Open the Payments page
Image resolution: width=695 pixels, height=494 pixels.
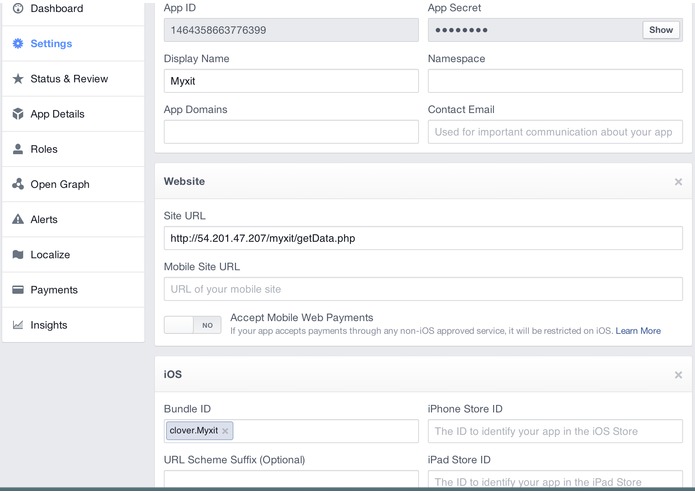73,290
